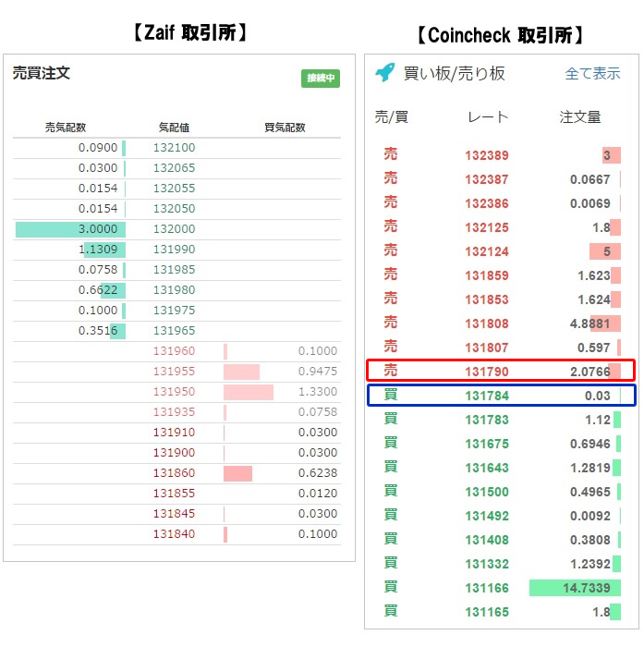Click the Zaif bid price 131960

[174, 350]
